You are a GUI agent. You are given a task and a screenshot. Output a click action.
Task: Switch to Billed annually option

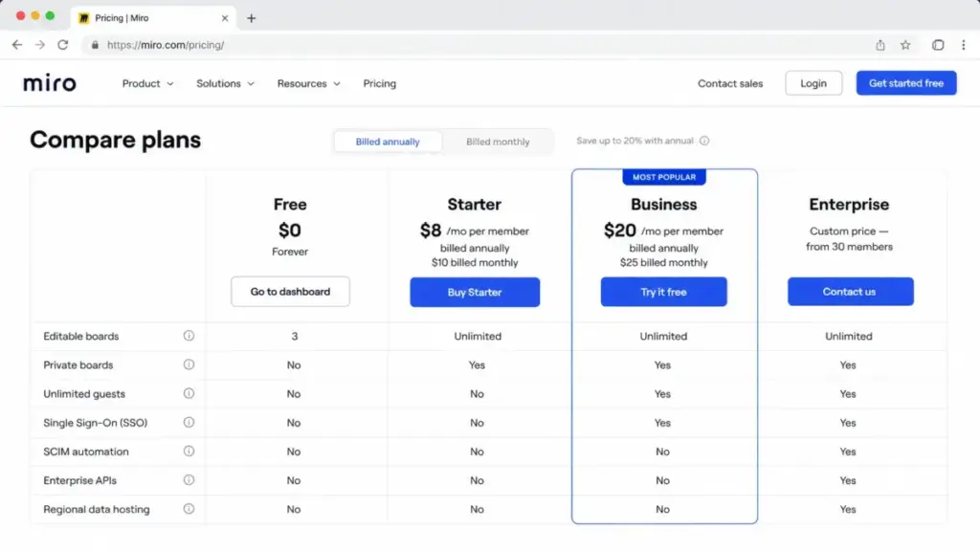pyautogui.click(x=388, y=142)
